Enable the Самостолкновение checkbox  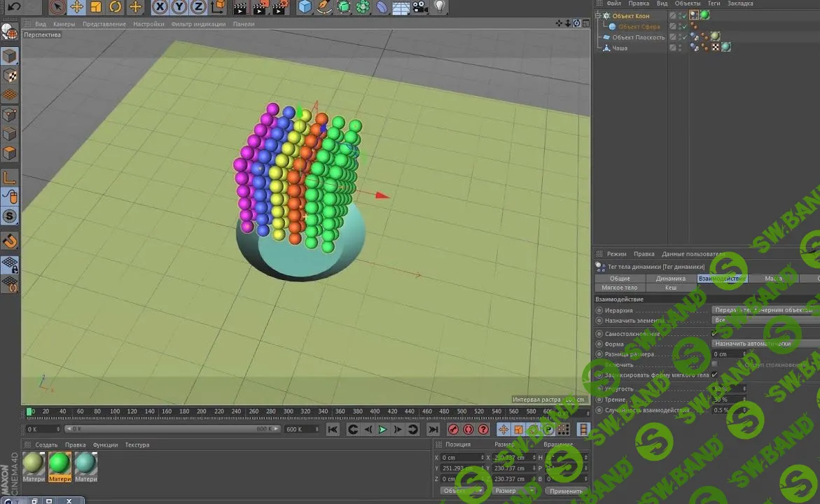714,333
